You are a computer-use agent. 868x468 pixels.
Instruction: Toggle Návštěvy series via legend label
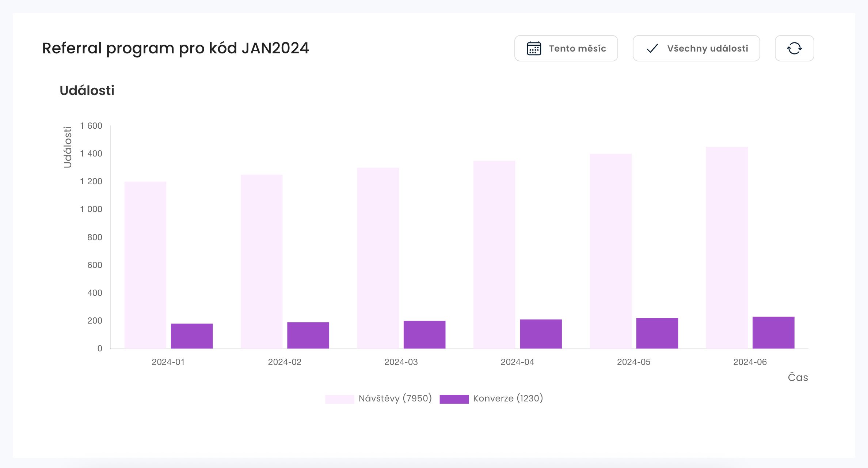tap(395, 399)
